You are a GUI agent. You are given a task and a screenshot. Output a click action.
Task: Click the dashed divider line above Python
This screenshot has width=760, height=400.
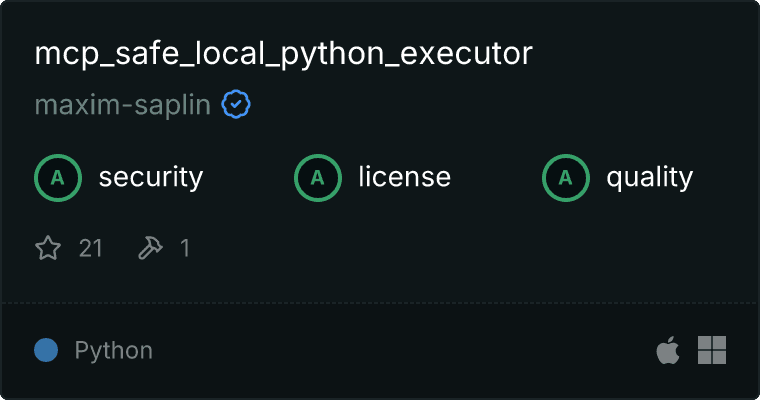380,303
